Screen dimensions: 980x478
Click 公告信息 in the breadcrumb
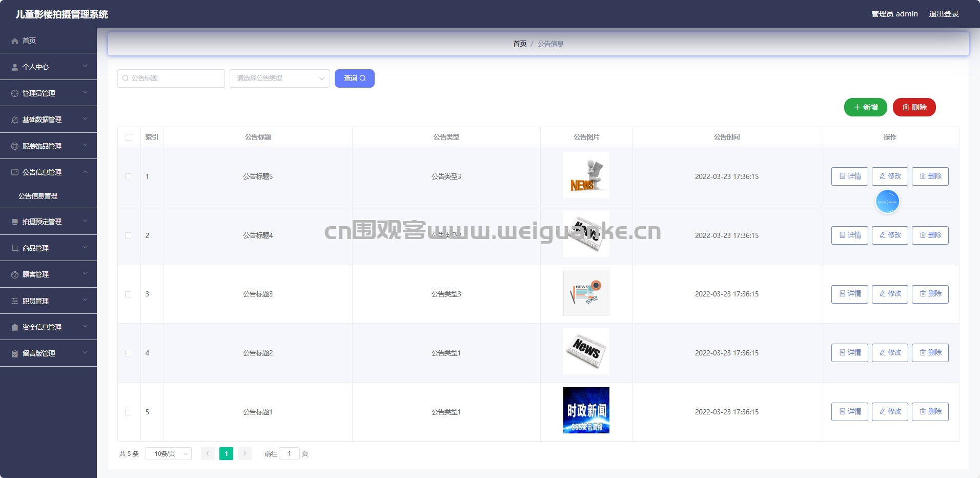550,44
